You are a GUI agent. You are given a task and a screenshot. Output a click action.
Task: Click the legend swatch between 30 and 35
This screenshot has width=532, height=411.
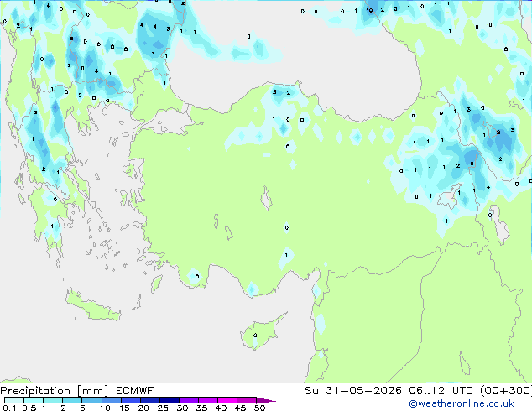coord(189,400)
